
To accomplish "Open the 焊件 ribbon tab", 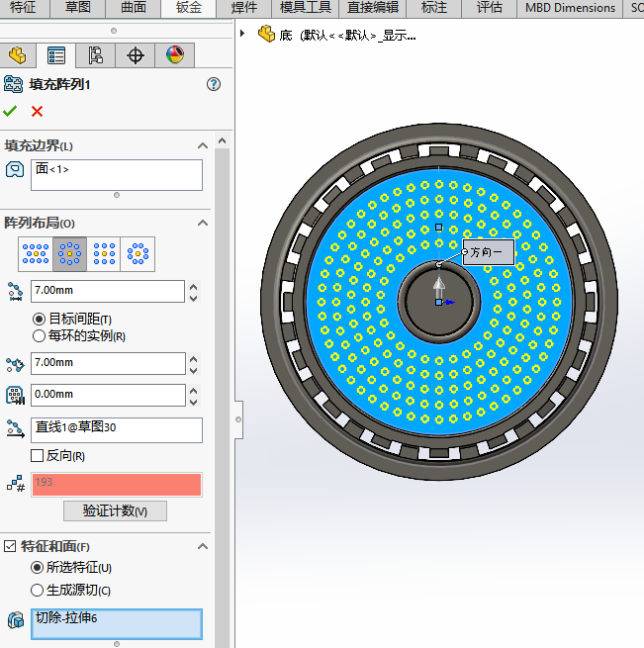I will pyautogui.click(x=244, y=8).
